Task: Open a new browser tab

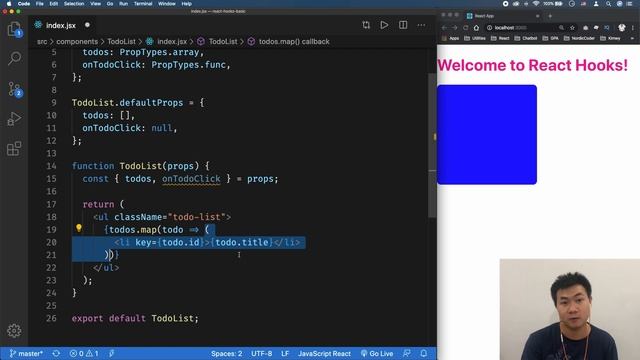Action: point(550,16)
